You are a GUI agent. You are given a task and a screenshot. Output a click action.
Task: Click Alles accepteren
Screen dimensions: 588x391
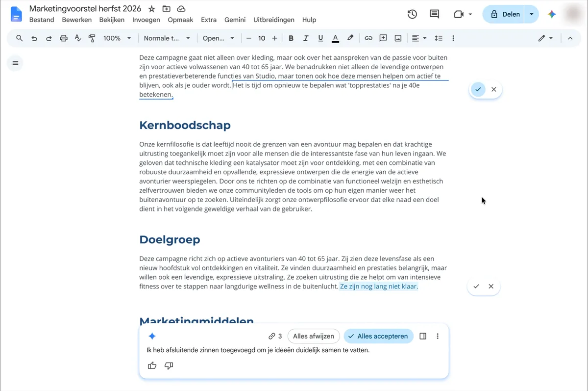(x=378, y=336)
